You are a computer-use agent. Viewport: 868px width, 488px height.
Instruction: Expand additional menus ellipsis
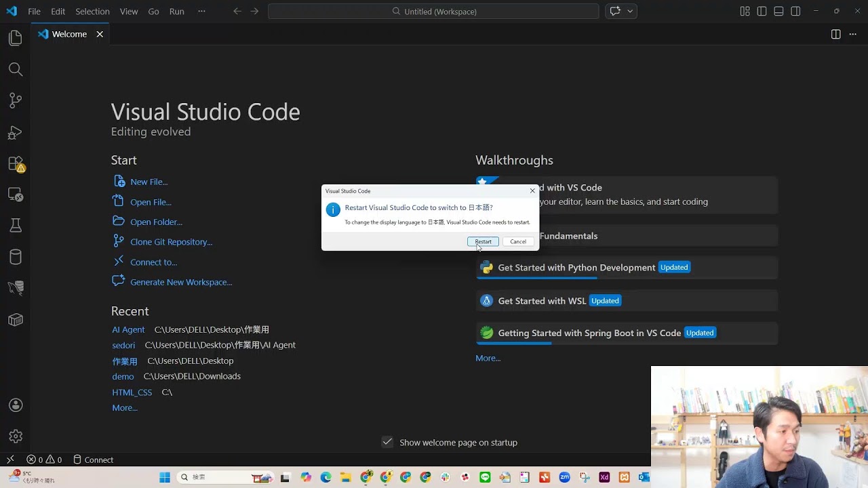[x=201, y=12]
